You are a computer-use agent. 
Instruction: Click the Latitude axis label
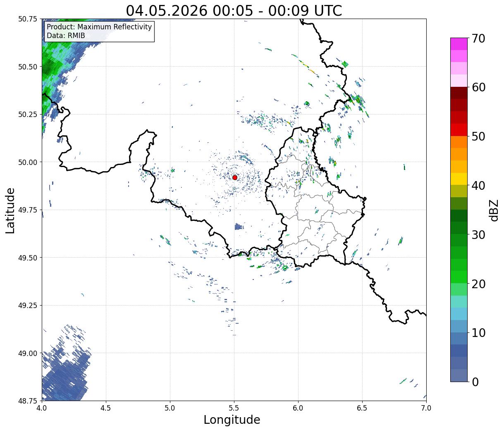pos(10,210)
